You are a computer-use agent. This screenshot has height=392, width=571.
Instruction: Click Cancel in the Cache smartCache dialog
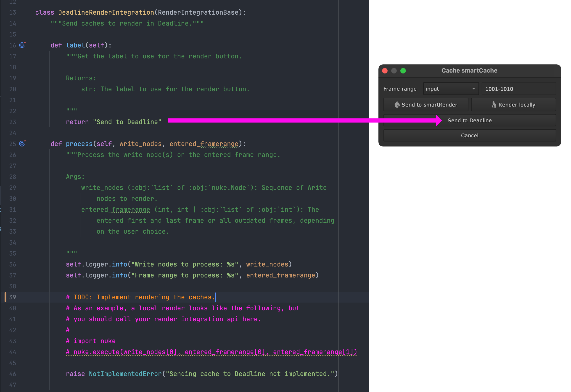coord(470,135)
